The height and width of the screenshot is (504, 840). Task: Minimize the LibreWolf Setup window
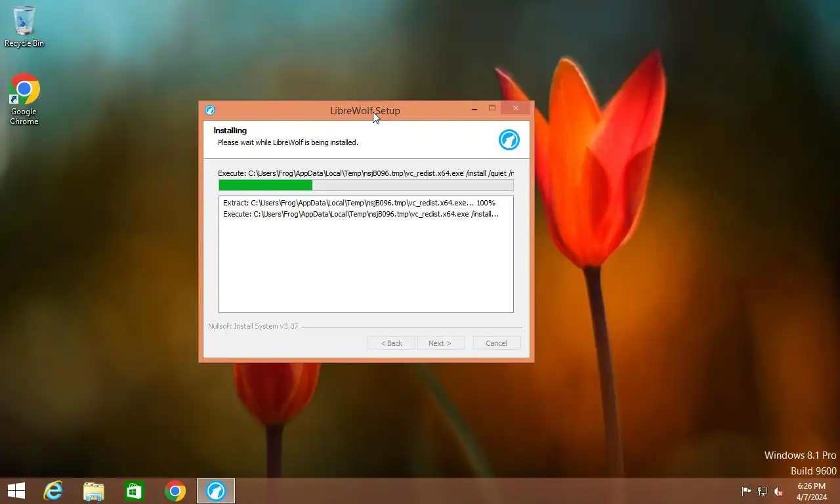(474, 109)
